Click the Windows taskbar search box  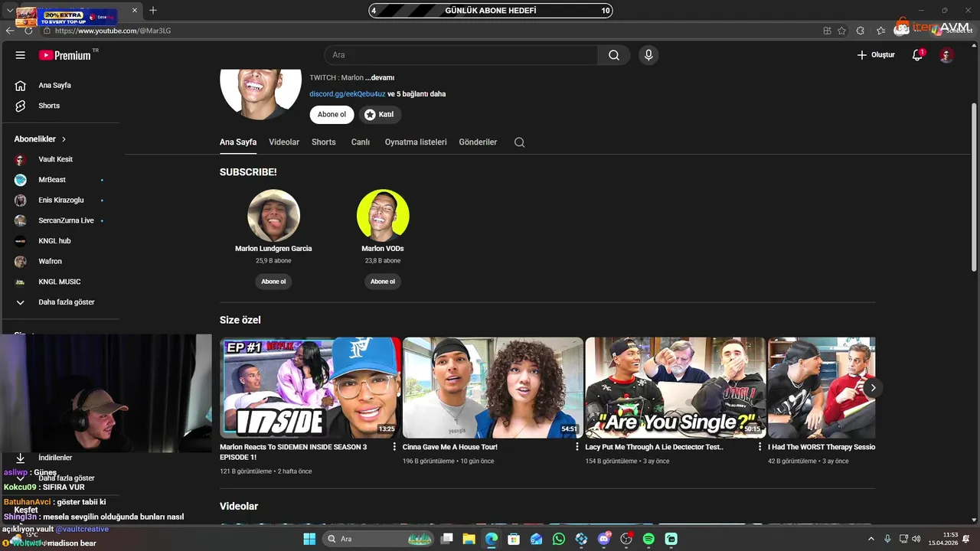click(378, 539)
